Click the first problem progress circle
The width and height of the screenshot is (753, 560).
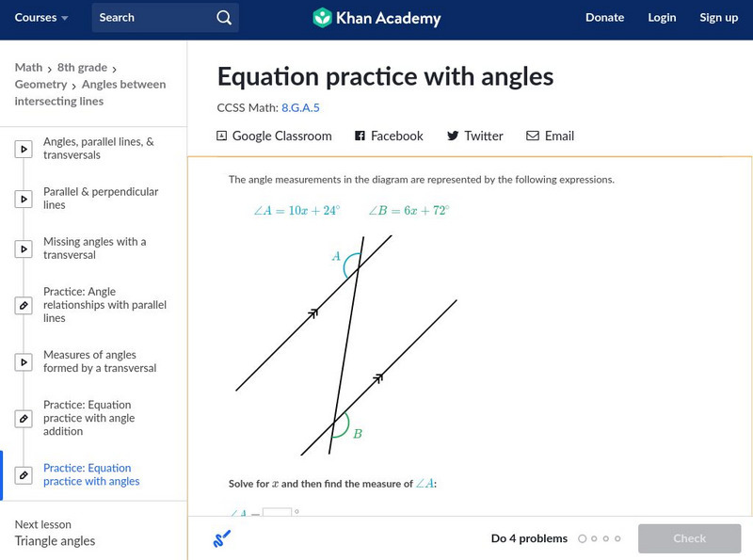[x=583, y=539]
